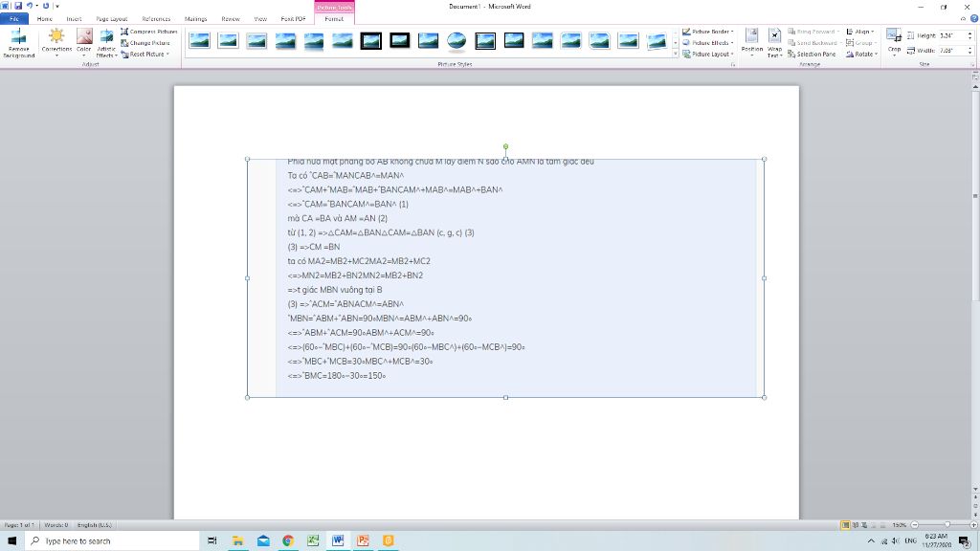Apply the oval picture style
The image size is (980, 551).
[457, 41]
